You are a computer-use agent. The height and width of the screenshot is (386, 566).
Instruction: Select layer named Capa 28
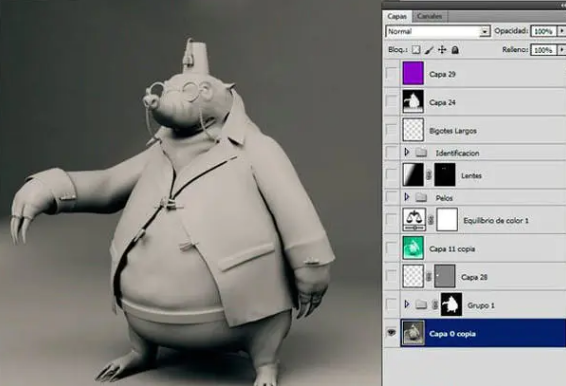point(474,277)
